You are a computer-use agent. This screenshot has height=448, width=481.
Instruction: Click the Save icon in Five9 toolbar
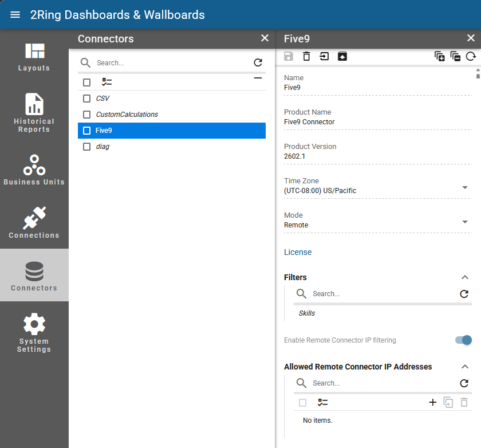289,57
